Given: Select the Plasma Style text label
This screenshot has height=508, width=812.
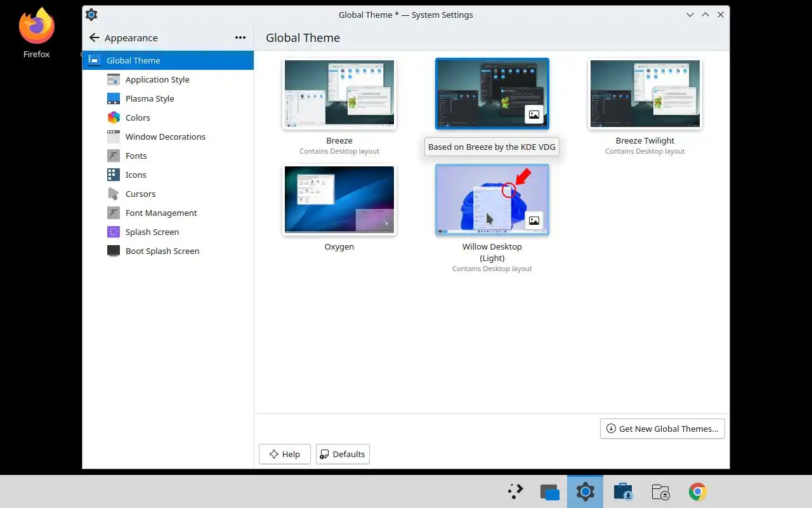Looking at the screenshot, I should click(x=150, y=98).
